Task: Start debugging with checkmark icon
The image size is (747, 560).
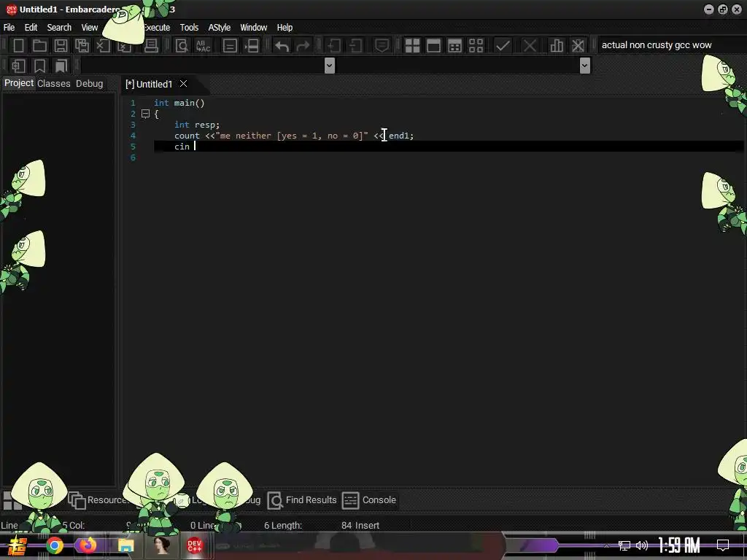Action: [503, 46]
